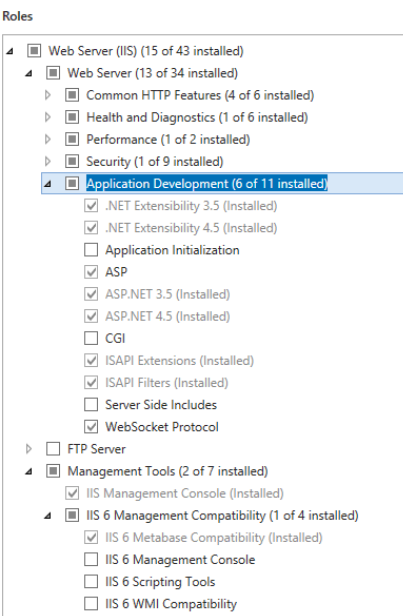Check the IIS 6 WMI Compatibility checkbox

[91, 603]
